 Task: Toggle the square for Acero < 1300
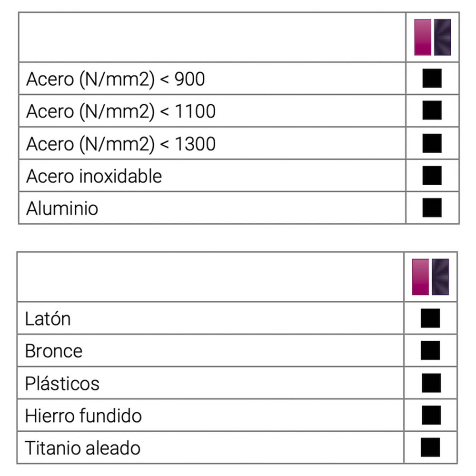click(x=432, y=143)
